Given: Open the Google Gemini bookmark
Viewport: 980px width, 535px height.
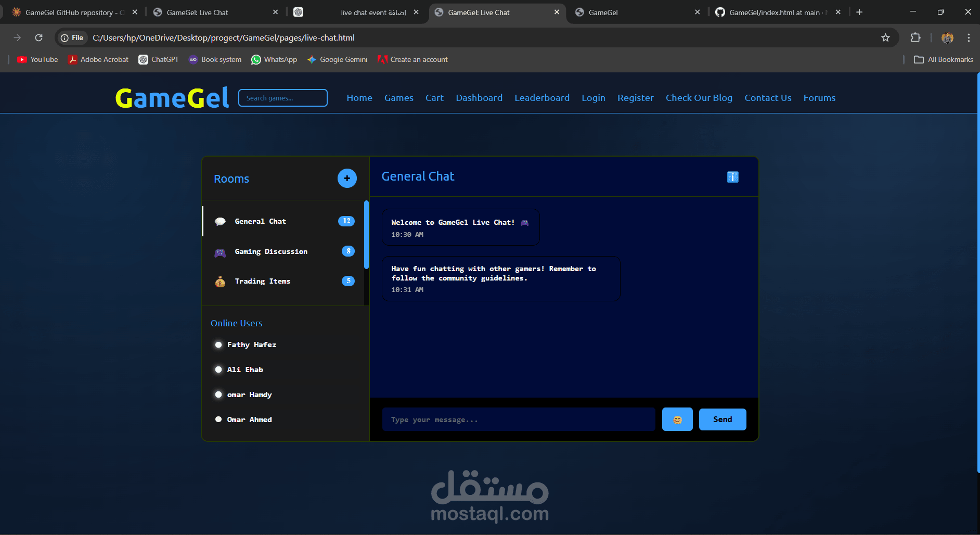Looking at the screenshot, I should pos(337,59).
